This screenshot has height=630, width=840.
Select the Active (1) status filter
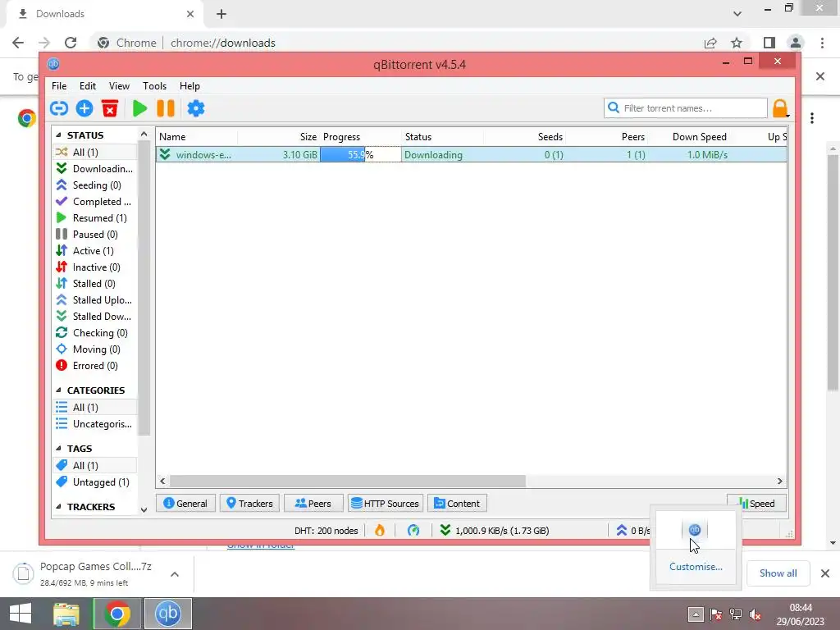click(x=94, y=251)
